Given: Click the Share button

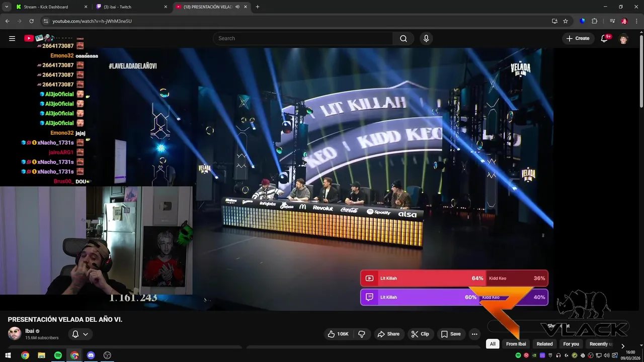Looking at the screenshot, I should [388, 334].
